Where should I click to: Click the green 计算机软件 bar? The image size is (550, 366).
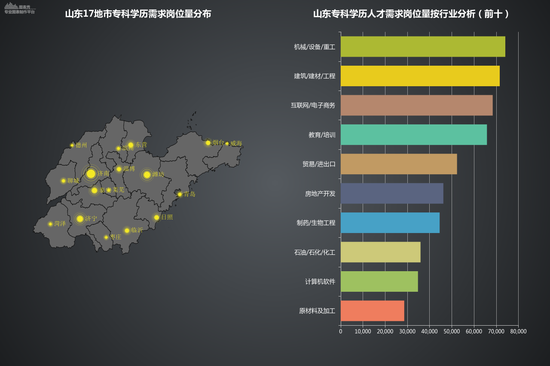point(380,281)
